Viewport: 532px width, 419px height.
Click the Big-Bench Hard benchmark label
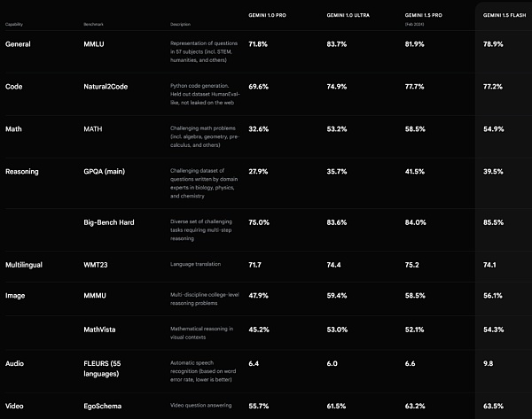click(109, 222)
